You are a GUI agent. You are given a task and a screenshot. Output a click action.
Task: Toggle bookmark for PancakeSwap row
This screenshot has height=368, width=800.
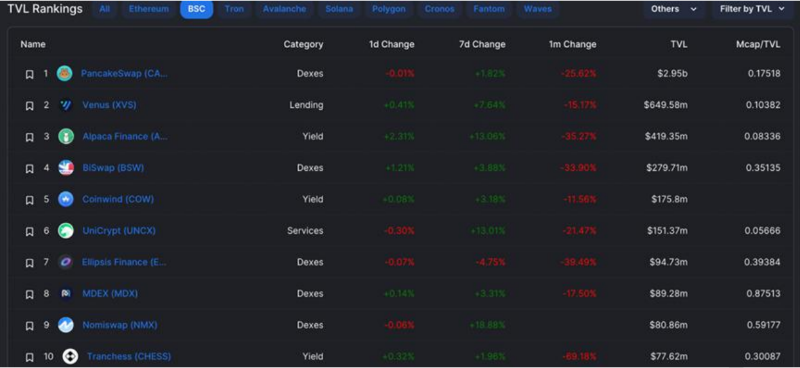click(x=30, y=75)
